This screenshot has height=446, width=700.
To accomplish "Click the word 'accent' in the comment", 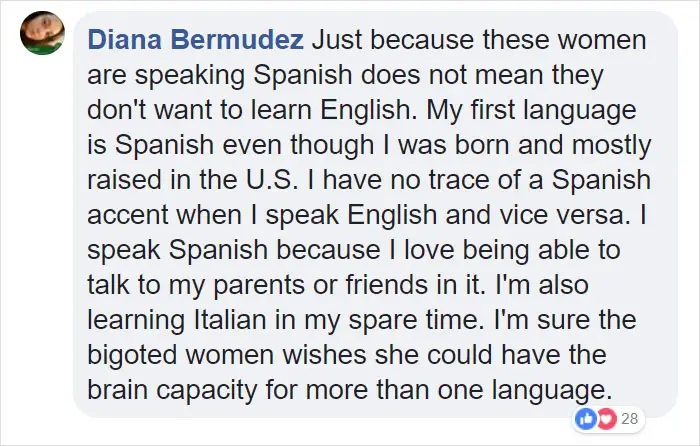I will click(x=128, y=215).
